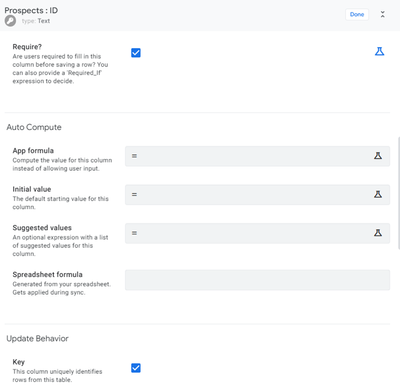Click the vertical scrollbar on the right
Image resolution: width=400 pixels, height=392 pixels.
point(399,193)
